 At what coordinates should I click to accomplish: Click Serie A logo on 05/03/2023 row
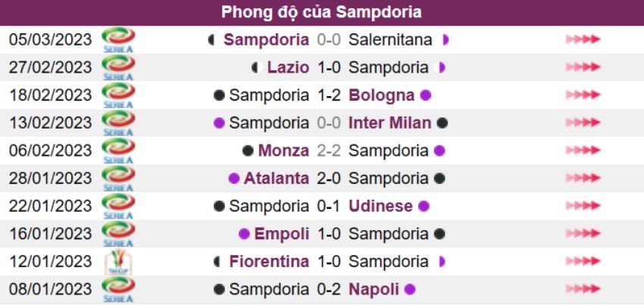[117, 39]
